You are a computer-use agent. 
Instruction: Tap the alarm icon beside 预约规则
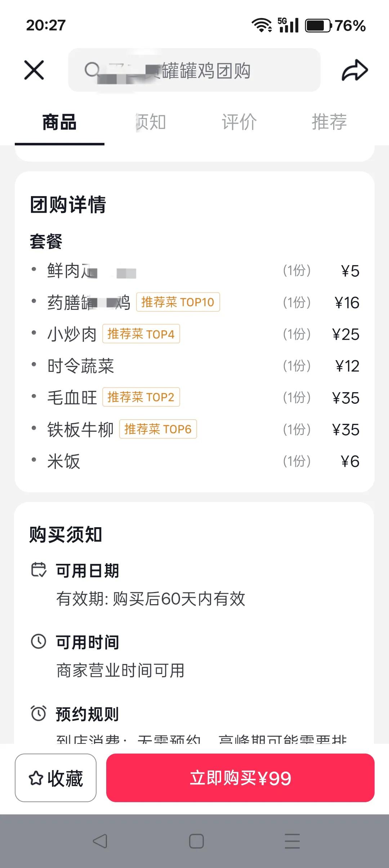(39, 713)
